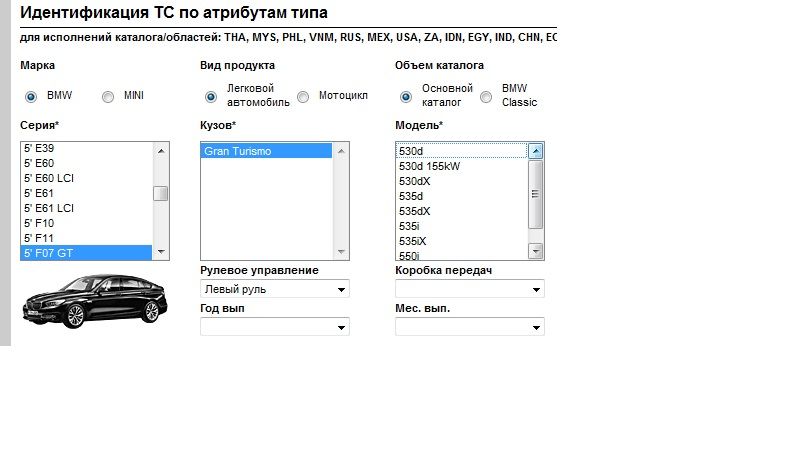Select 5' F07 GT series
The image size is (800, 449).
86,253
